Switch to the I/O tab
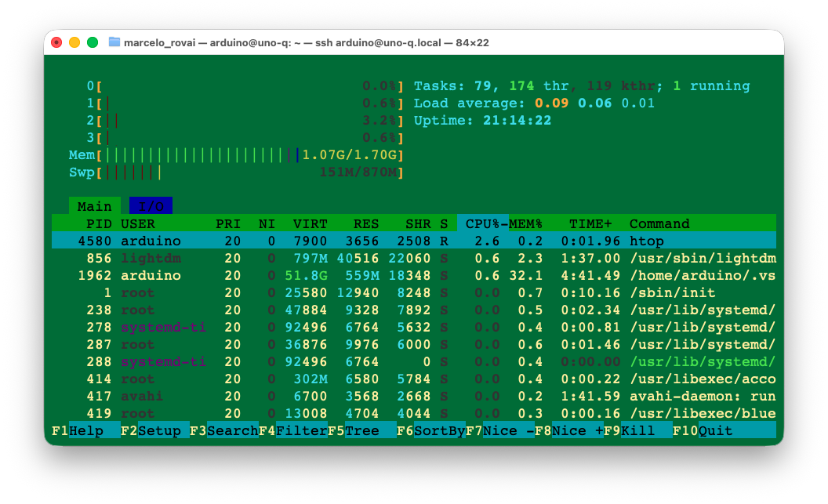The width and height of the screenshot is (828, 504). pyautogui.click(x=151, y=206)
